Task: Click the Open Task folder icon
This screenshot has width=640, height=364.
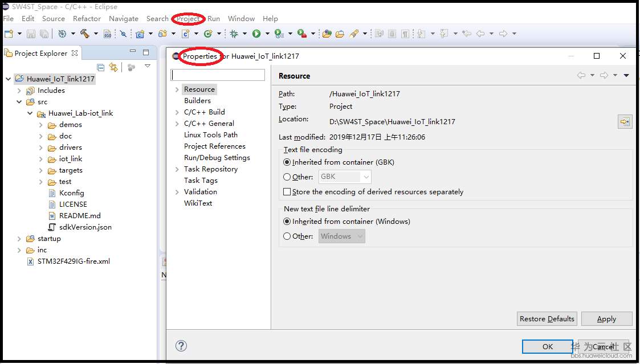Action: [x=340, y=34]
